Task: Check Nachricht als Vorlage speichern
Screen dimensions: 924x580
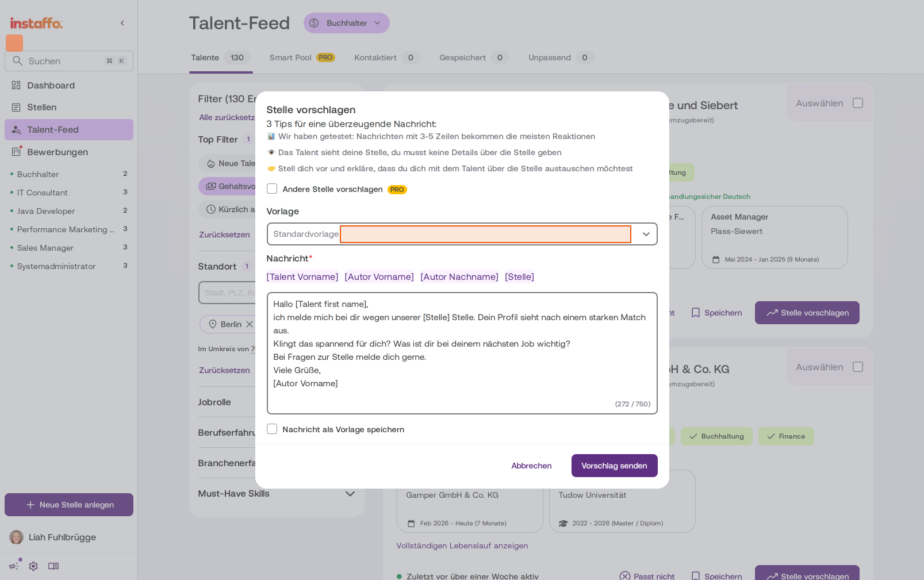Action: pos(272,429)
